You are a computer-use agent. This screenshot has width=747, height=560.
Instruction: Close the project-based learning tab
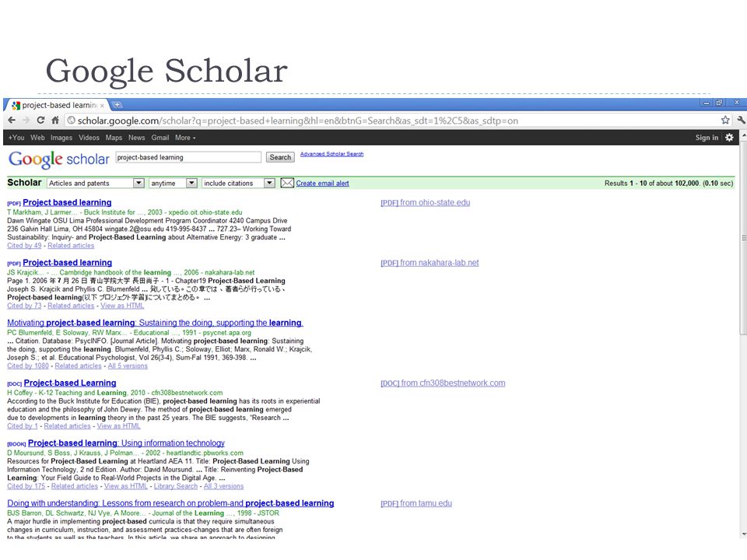click(x=102, y=105)
